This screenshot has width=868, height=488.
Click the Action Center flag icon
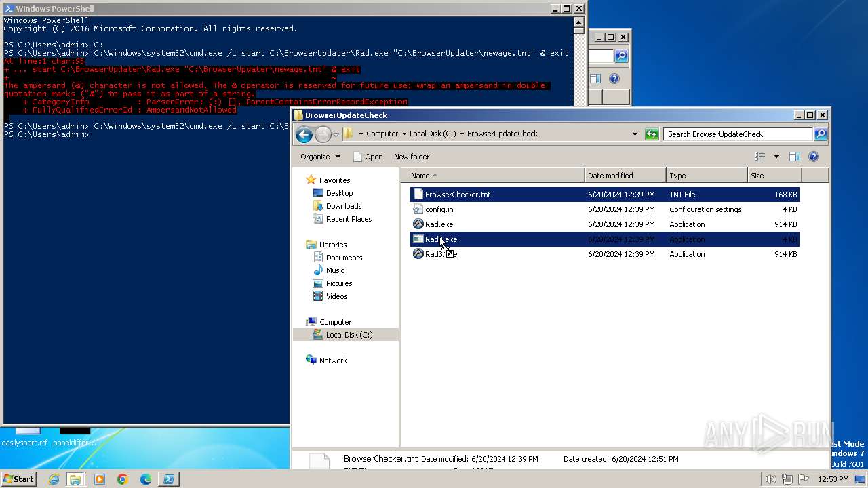click(804, 479)
